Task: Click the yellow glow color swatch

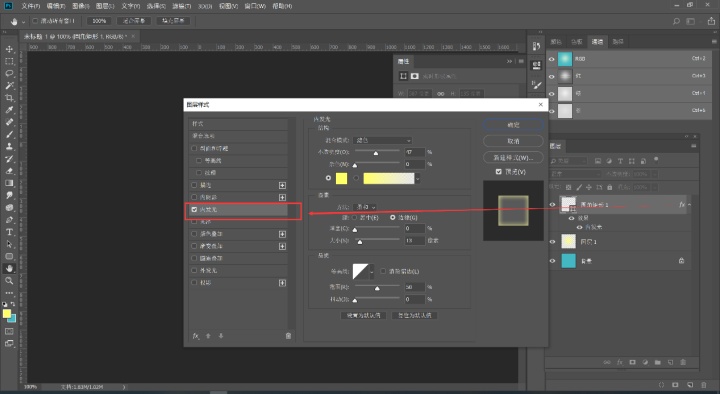Action: point(341,179)
